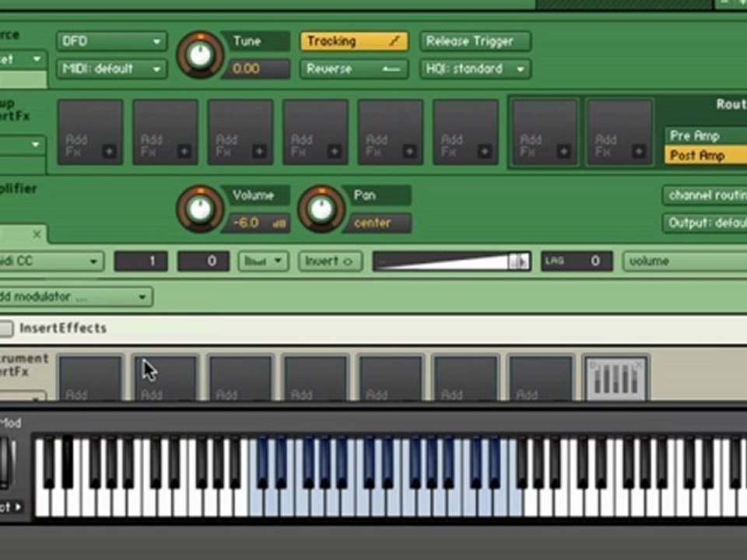Click plus icon in first Group InsertFx slot
This screenshot has height=560, width=747.
[109, 152]
